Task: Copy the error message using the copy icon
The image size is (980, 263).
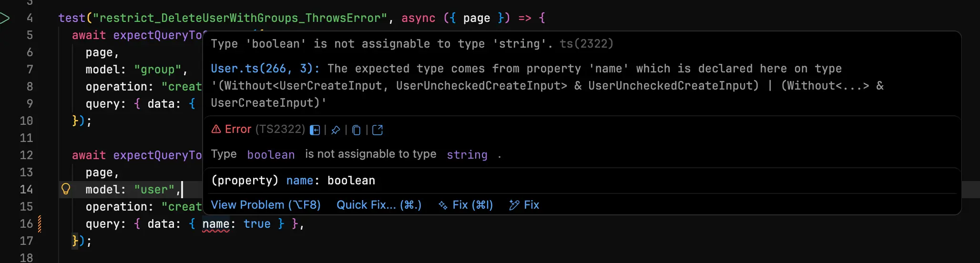Action: pos(356,130)
